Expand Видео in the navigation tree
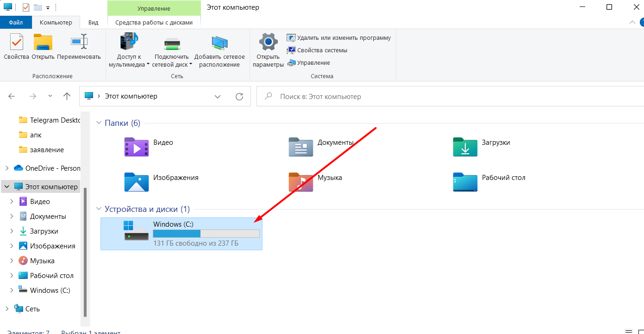 pyautogui.click(x=12, y=202)
